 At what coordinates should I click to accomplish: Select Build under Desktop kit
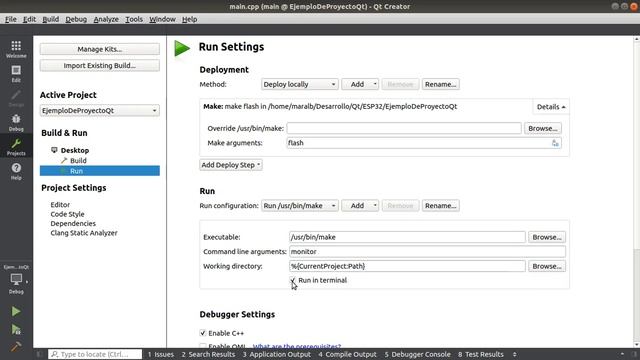coord(78,160)
